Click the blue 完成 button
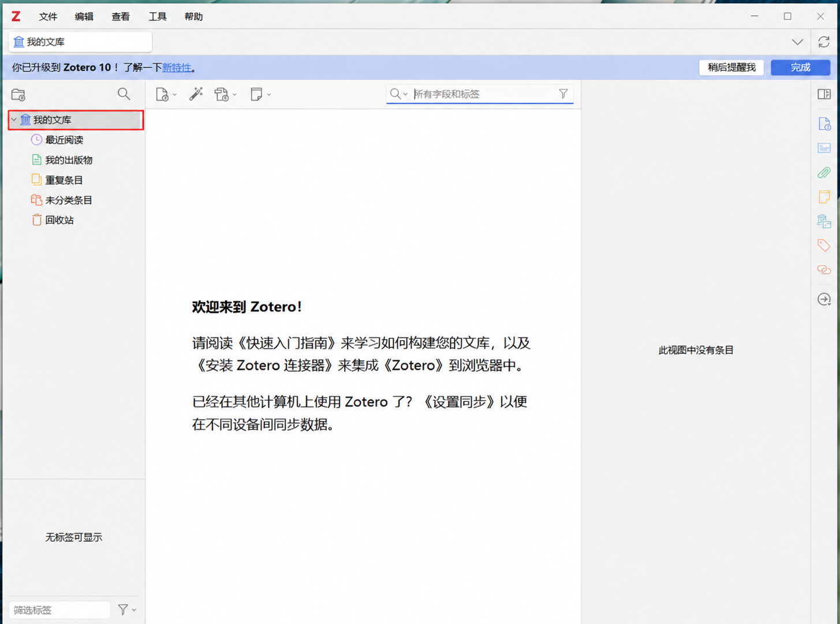 800,68
